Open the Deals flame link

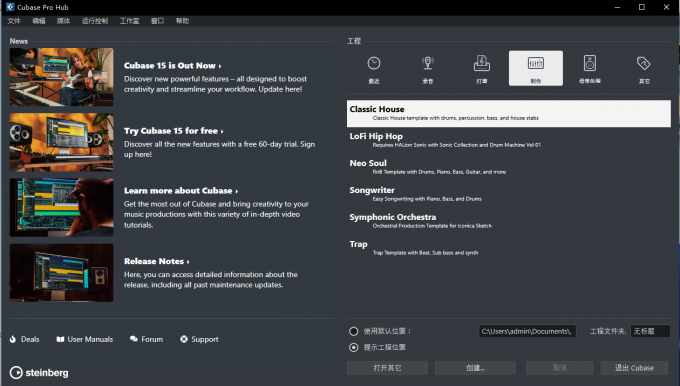(x=25, y=339)
